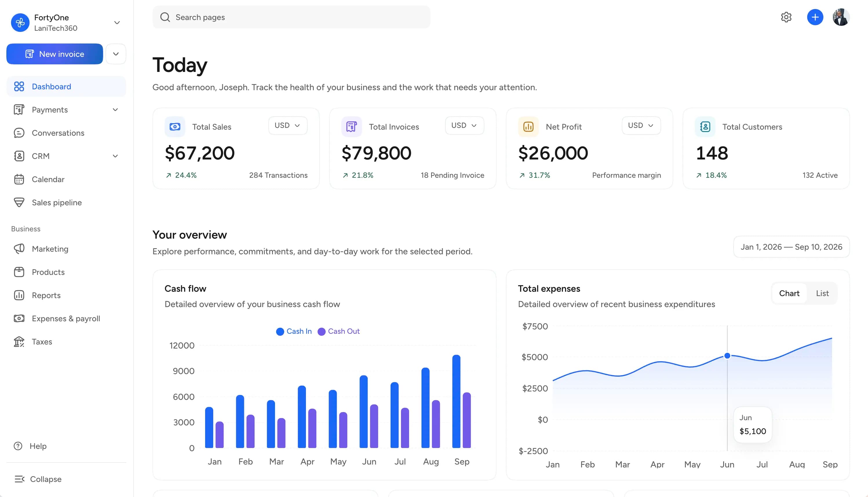Viewport: 868px width, 497px height.
Task: Click the Payments receipt icon
Action: (19, 110)
